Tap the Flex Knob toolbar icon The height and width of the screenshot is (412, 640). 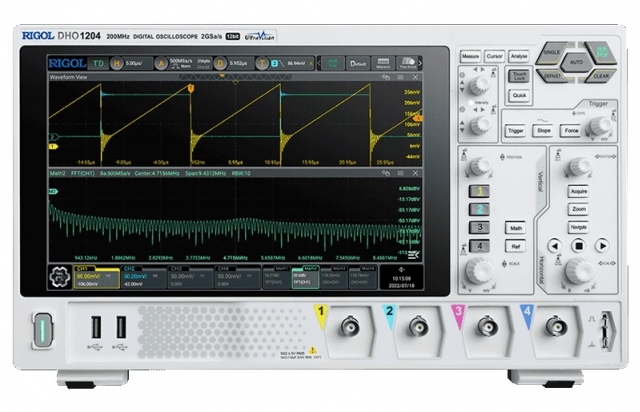(407, 63)
